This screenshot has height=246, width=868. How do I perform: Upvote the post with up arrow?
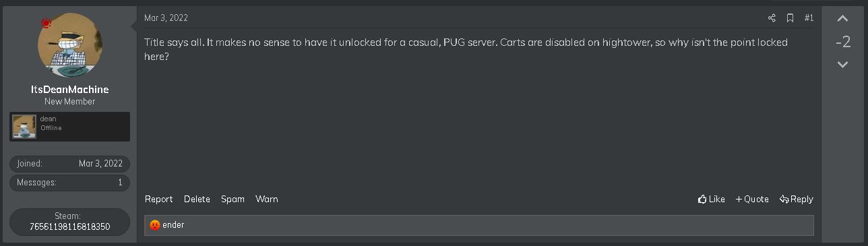coord(842,19)
